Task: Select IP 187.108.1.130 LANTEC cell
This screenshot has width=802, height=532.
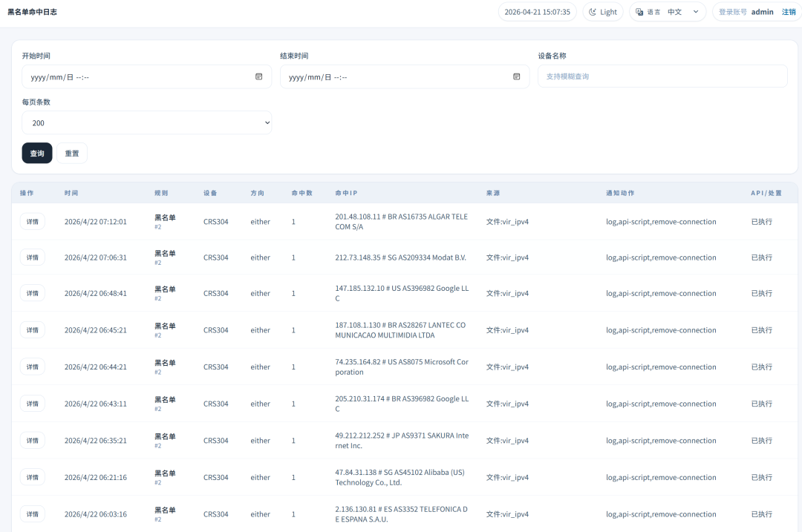Action: click(x=400, y=329)
